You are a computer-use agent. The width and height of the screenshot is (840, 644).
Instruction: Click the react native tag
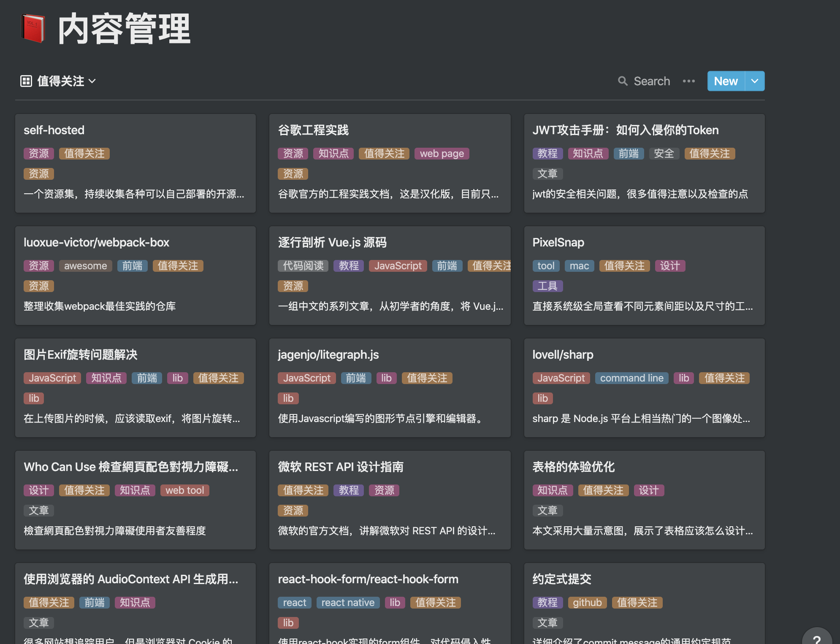tap(348, 603)
